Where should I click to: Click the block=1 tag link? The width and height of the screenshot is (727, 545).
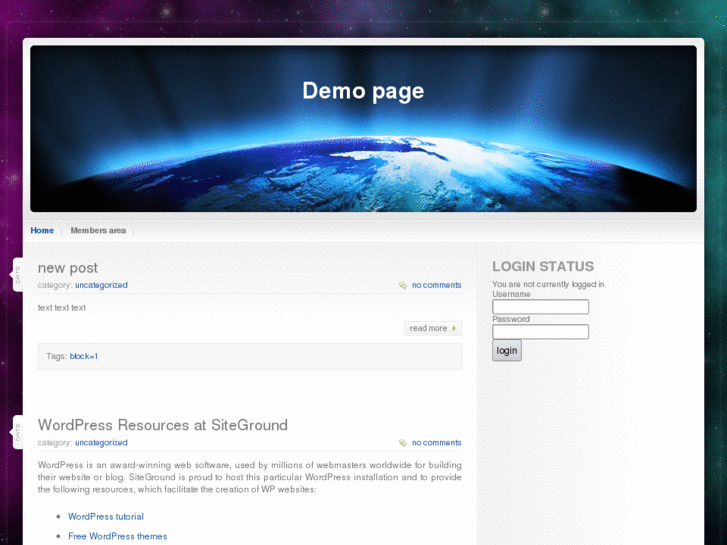point(84,356)
